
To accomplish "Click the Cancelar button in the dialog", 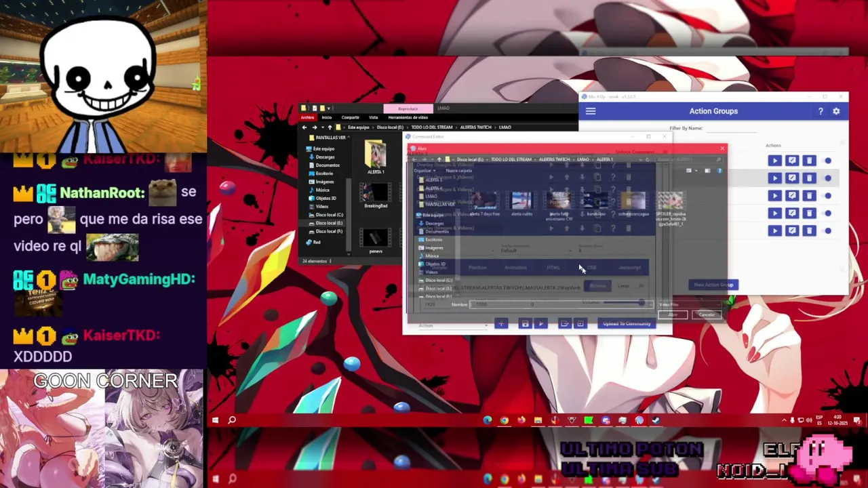I will pos(707,314).
